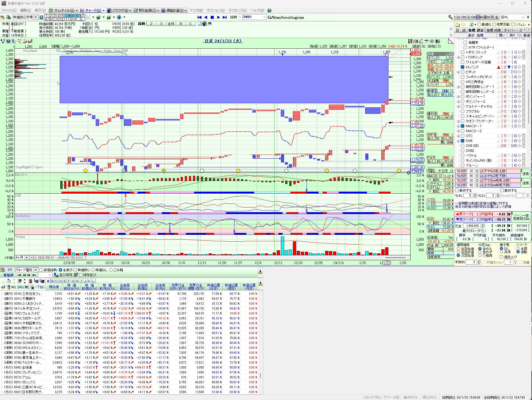This screenshot has width=532, height=400.
Task: Click the pin icon beside HL dropdown
Action: pos(528,17)
